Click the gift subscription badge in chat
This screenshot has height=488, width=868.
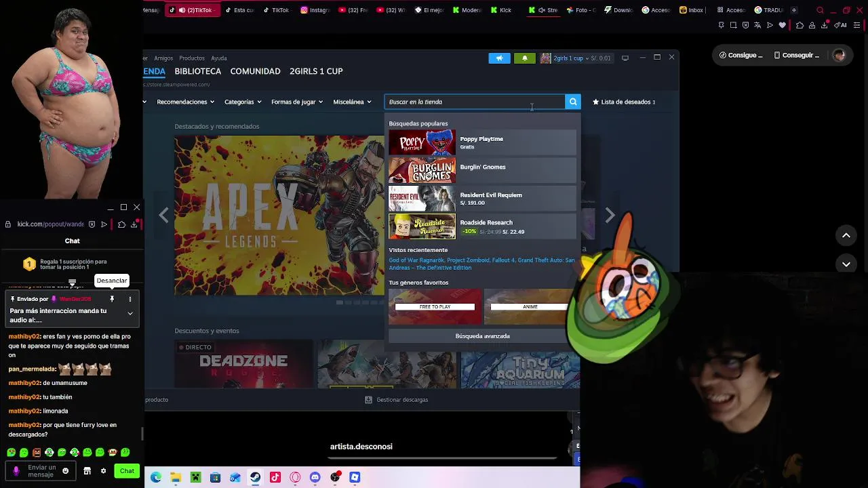[29, 264]
